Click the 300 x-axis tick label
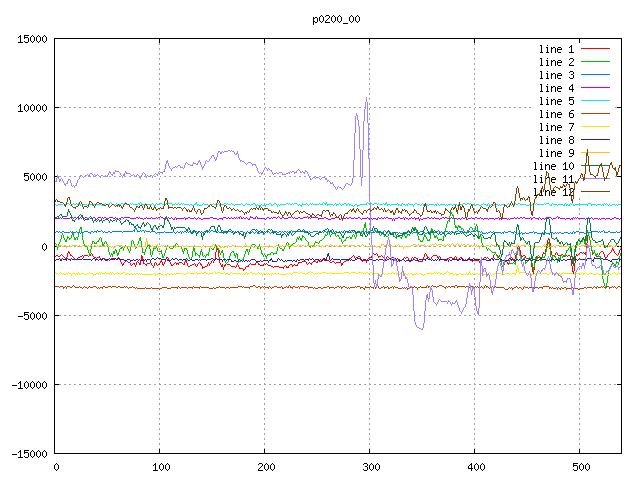The image size is (640, 480). pos(370,467)
